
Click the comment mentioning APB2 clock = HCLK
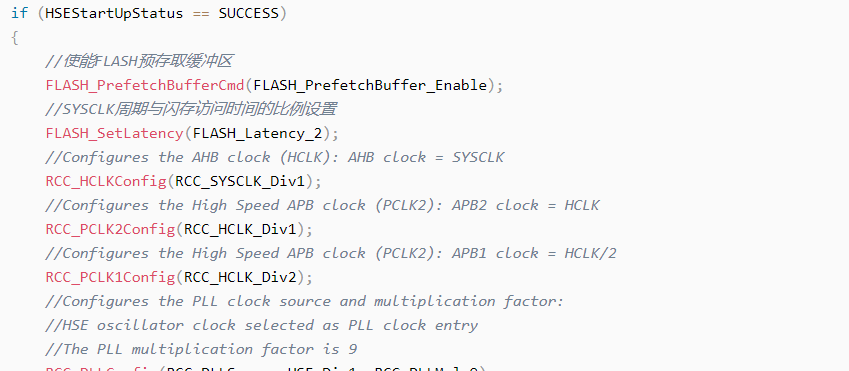322,205
